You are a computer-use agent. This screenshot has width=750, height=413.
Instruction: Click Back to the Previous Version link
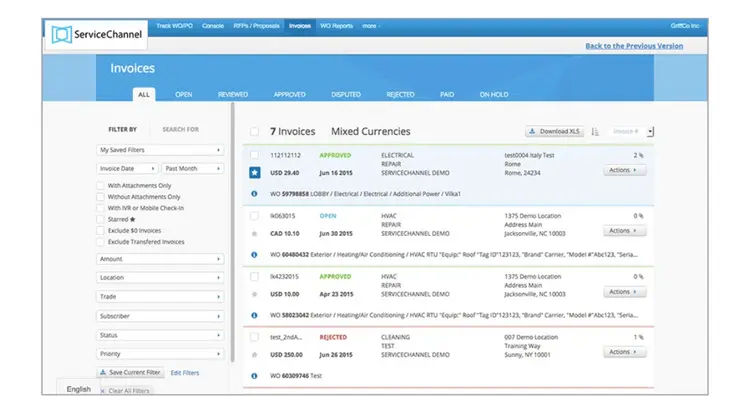[x=634, y=46]
